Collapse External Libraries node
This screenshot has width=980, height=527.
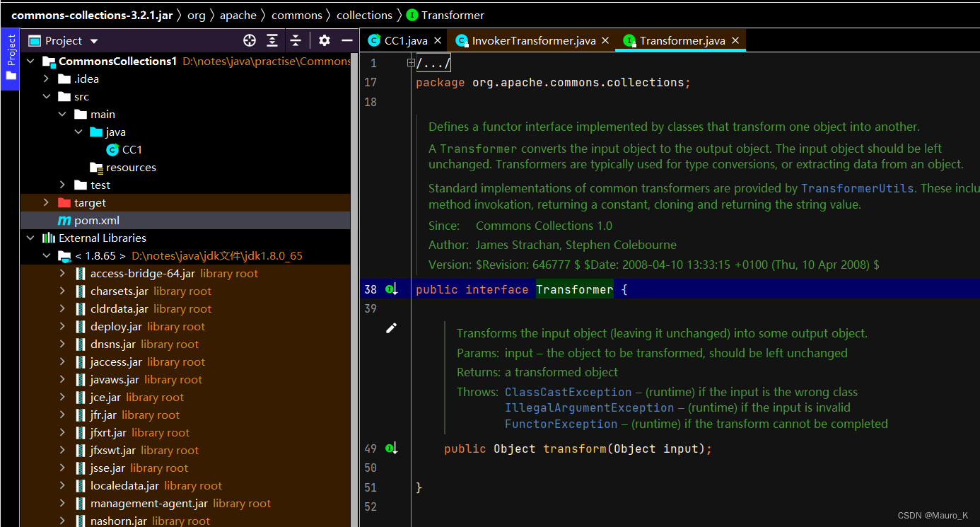pos(30,238)
